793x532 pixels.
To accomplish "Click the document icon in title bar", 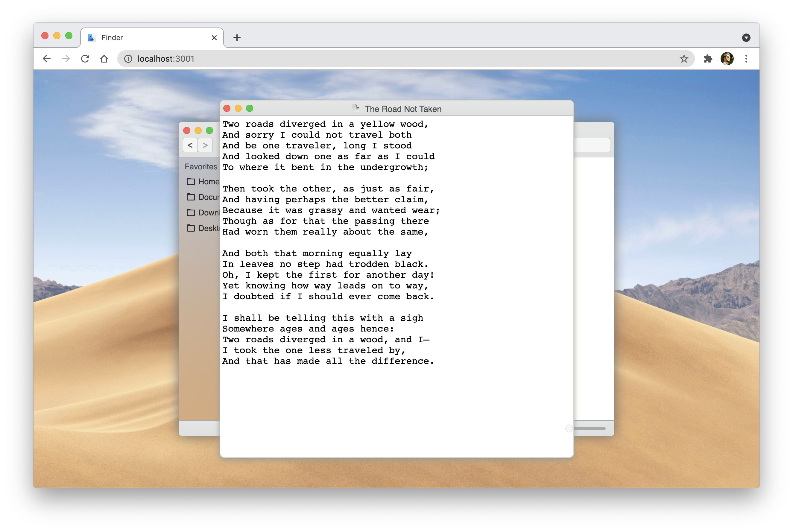I will tap(356, 108).
